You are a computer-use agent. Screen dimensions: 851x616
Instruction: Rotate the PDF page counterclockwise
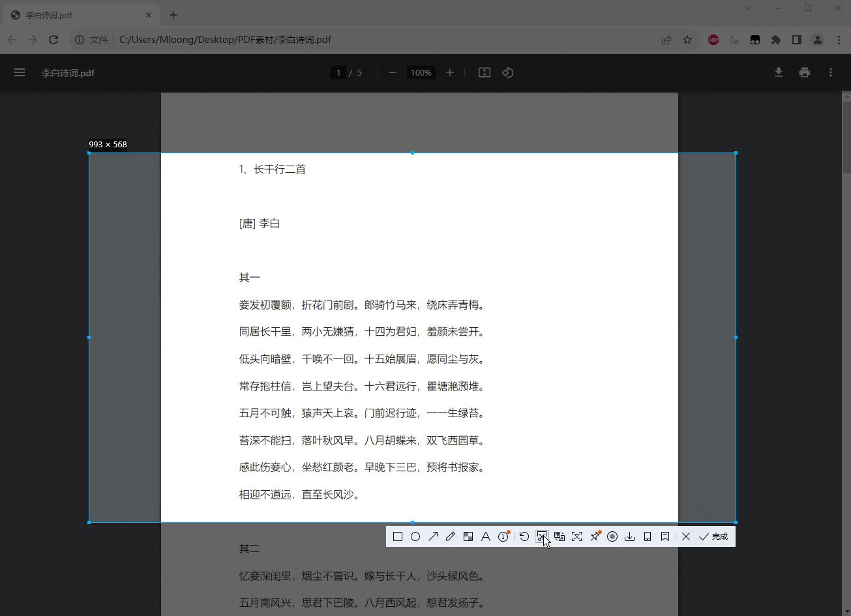[x=508, y=72]
